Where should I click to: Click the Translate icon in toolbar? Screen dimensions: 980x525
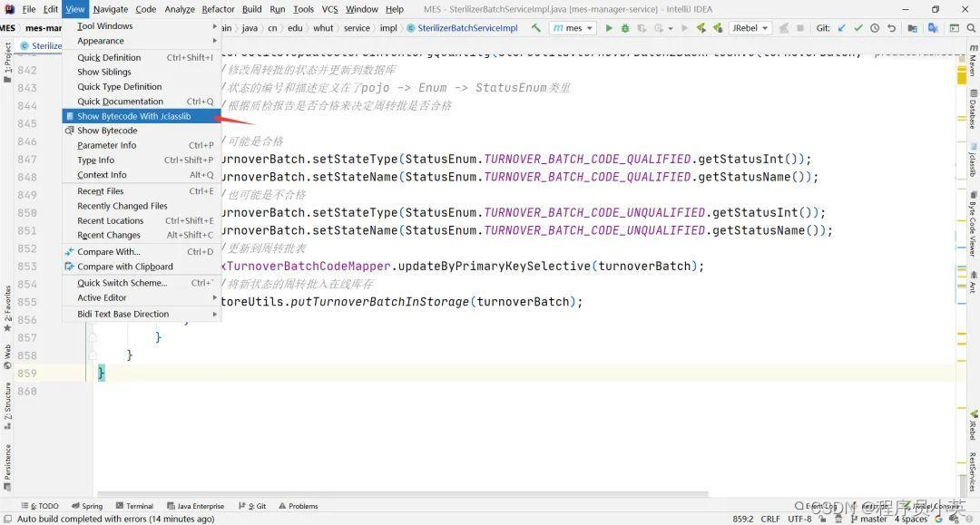(x=933, y=28)
